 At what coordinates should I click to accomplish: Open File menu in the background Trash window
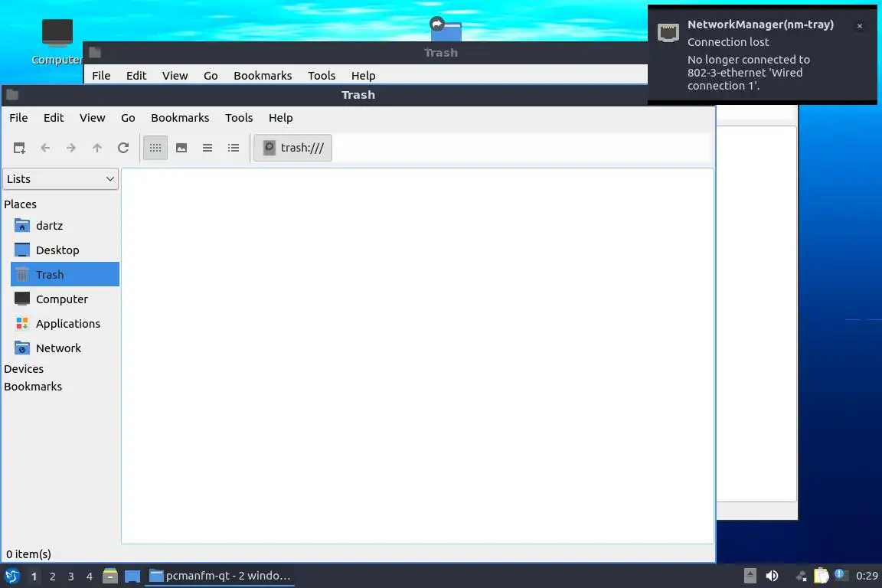101,75
